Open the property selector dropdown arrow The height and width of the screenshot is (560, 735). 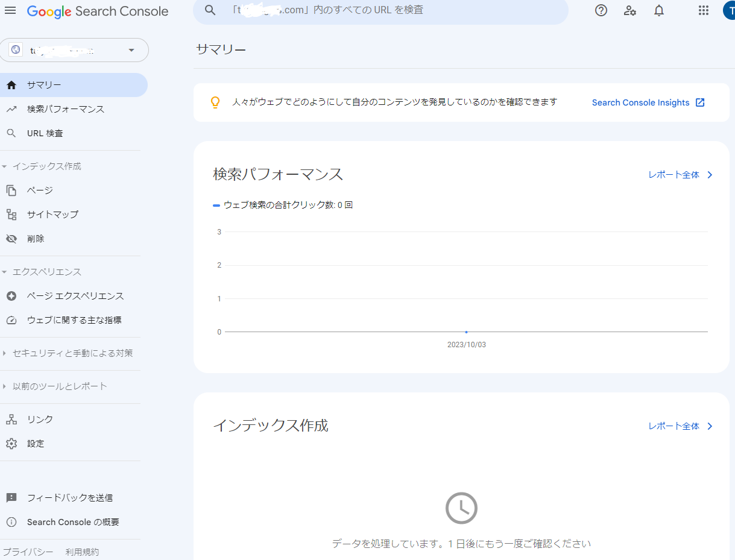[x=131, y=50]
